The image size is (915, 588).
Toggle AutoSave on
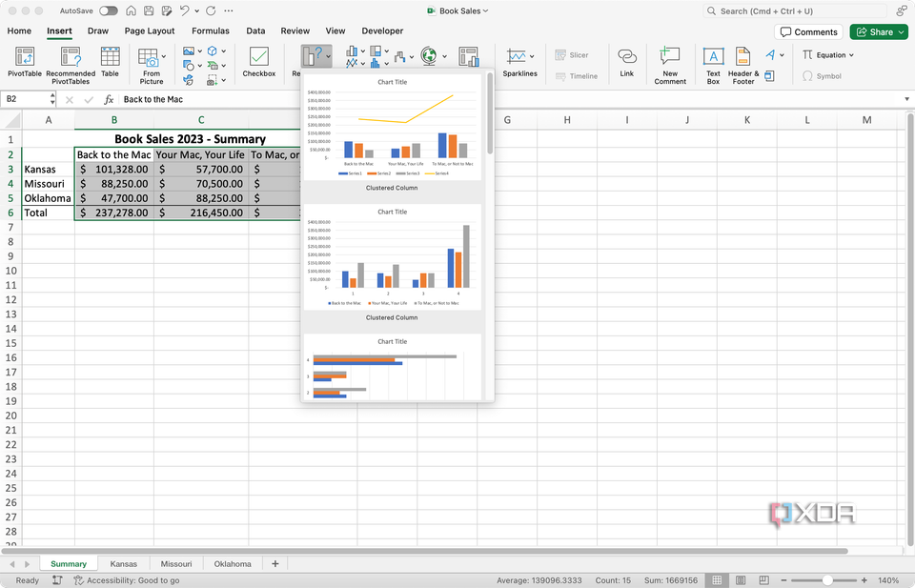(108, 10)
